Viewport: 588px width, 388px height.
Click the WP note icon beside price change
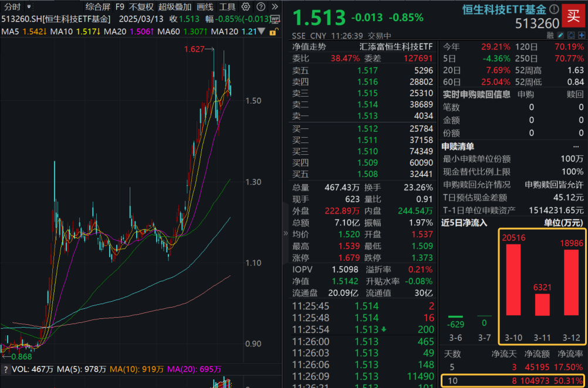(x=276, y=18)
